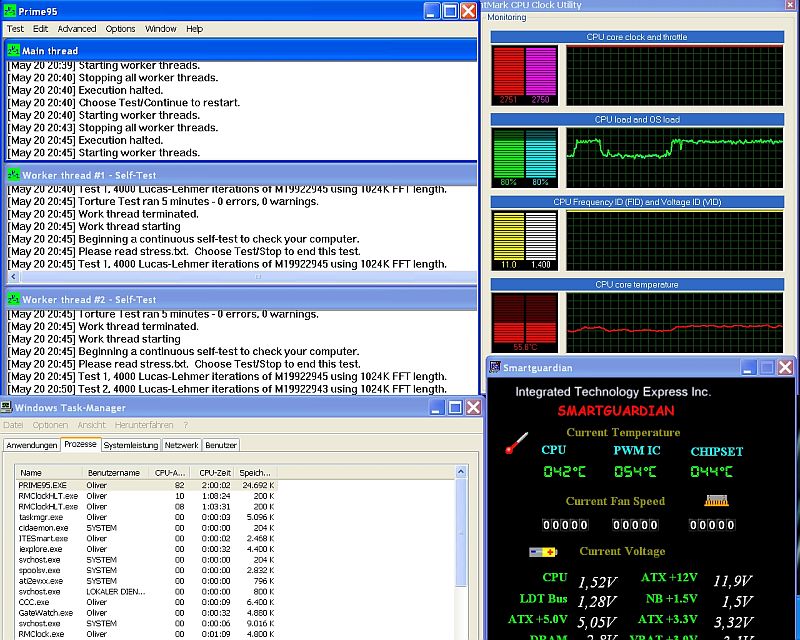The image size is (800, 640).
Task: Open the Window menu in Prime95
Action: tap(160, 29)
